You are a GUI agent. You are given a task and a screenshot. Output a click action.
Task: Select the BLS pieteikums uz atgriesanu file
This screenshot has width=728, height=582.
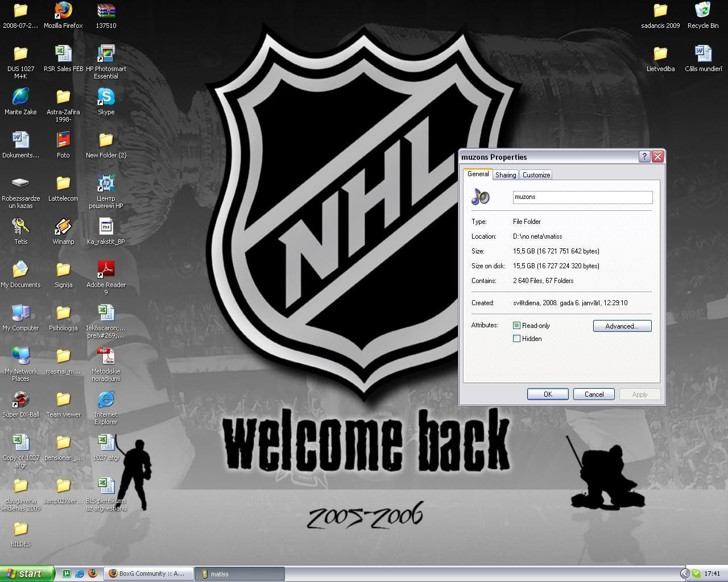tap(106, 494)
